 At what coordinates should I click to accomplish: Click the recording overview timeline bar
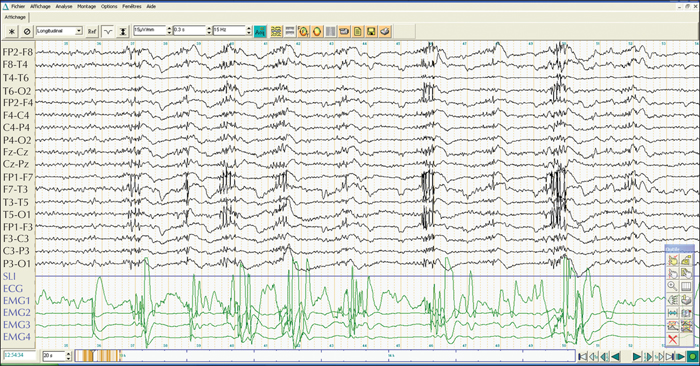coord(325,356)
